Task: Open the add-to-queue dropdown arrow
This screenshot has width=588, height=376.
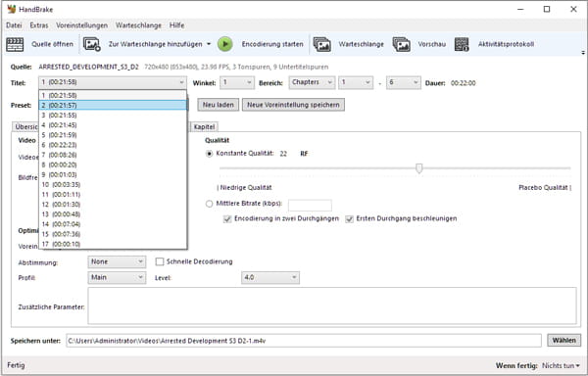Action: (209, 44)
